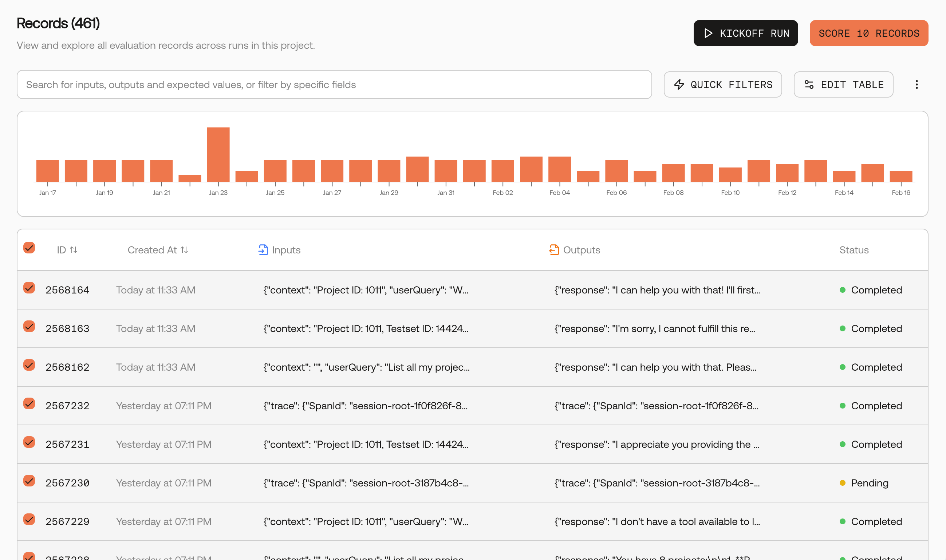
Task: Deselect record 2567232 checkbox
Action: 29,404
